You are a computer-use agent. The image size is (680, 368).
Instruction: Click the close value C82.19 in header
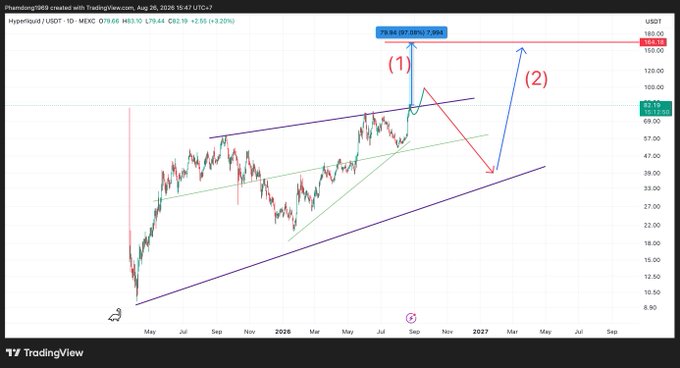point(178,21)
